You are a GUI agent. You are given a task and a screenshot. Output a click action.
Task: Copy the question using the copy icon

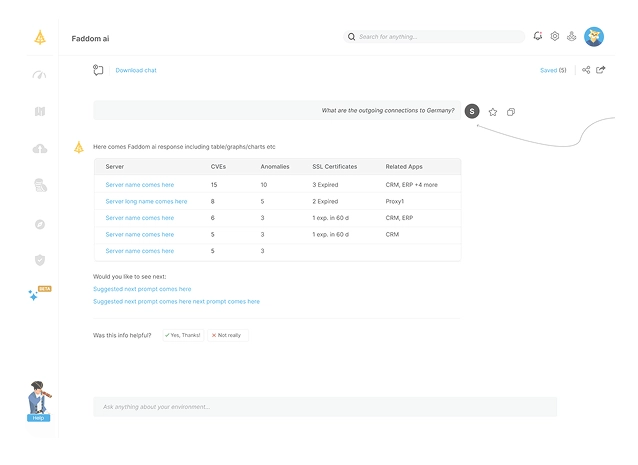coord(511,112)
